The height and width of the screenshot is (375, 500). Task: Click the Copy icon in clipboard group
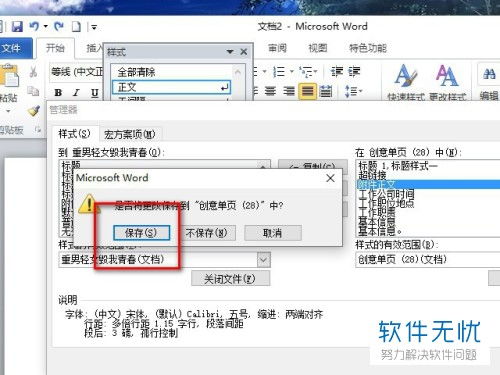33,91
